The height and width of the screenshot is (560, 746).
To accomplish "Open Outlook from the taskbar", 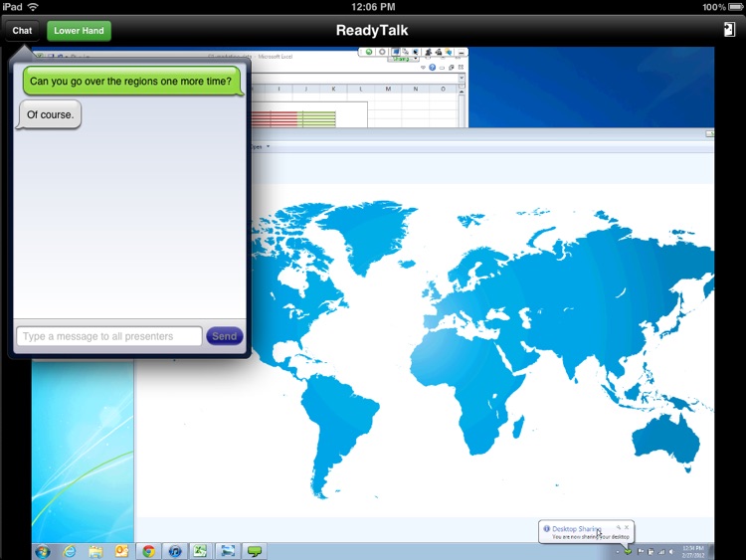I will point(121,551).
